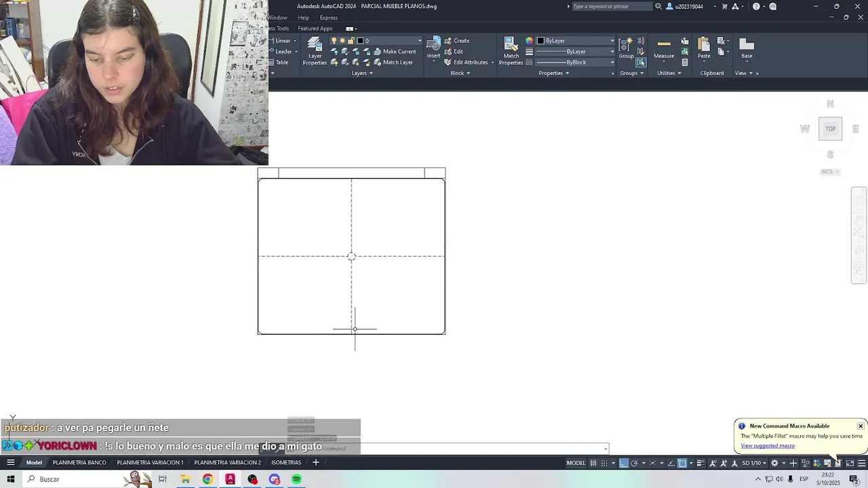Viewport: 868px width, 488px height.
Task: Click the Group objects icon
Action: pyautogui.click(x=626, y=47)
